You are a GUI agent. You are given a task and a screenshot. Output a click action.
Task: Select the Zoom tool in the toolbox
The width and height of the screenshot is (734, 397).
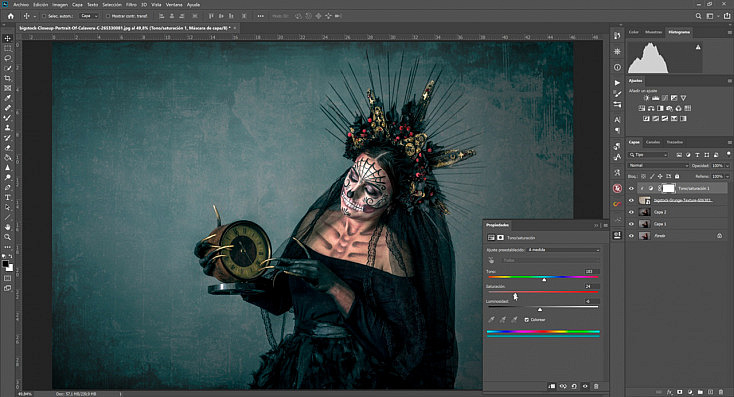click(7, 237)
